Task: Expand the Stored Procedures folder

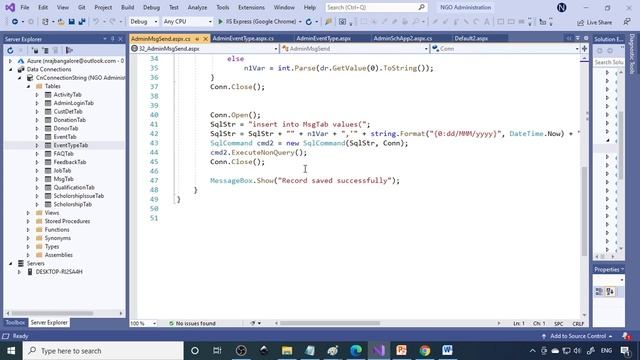Action: coord(28,221)
